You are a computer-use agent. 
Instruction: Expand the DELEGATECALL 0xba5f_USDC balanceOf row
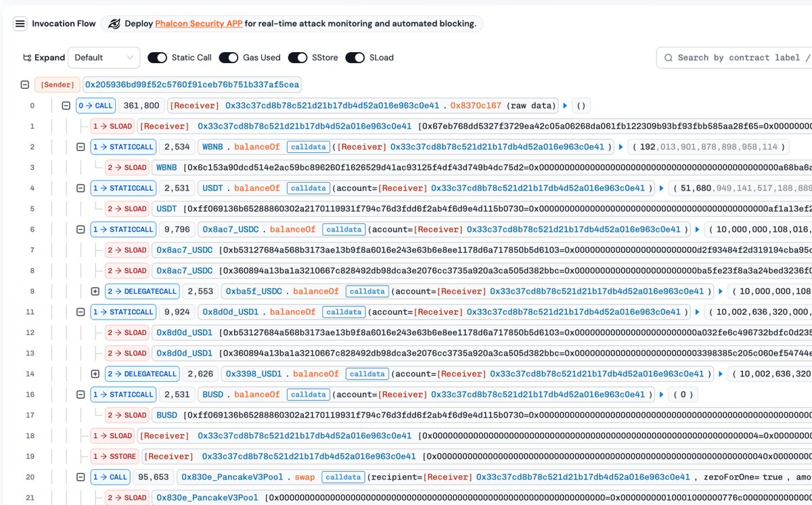tap(95, 291)
